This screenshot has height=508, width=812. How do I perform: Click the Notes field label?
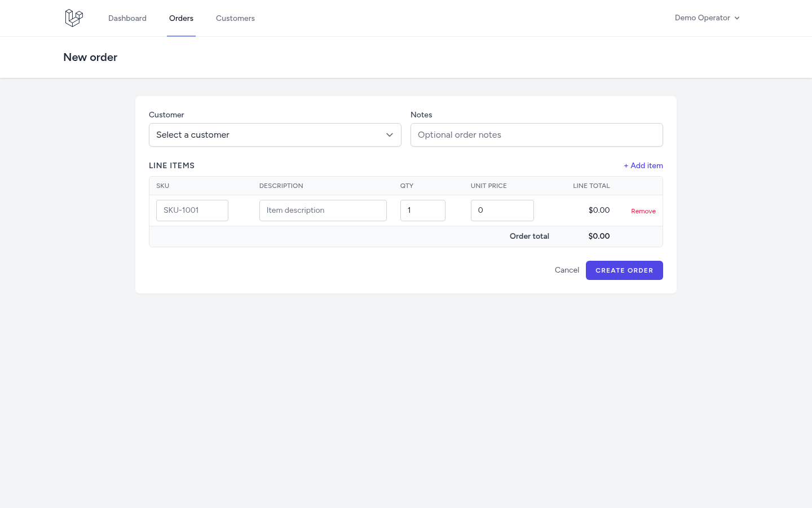[x=421, y=115]
